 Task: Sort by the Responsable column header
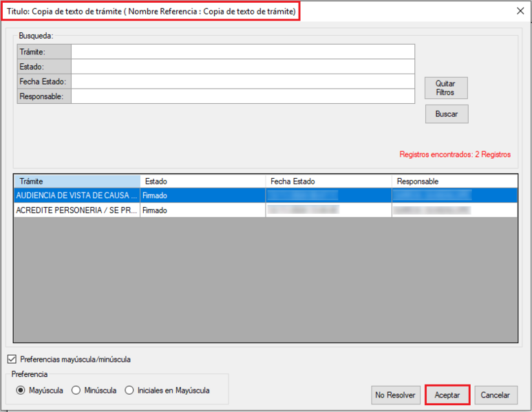[454, 181]
